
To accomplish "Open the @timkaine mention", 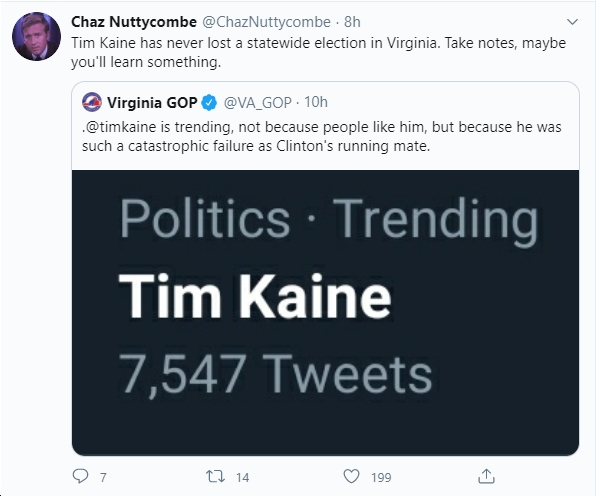I will (119, 127).
